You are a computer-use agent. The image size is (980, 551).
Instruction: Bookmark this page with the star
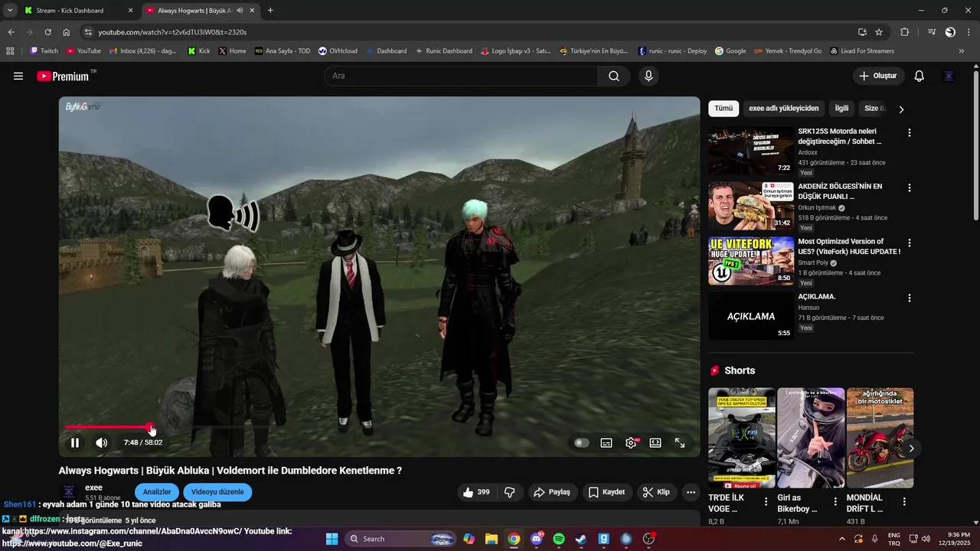[879, 32]
